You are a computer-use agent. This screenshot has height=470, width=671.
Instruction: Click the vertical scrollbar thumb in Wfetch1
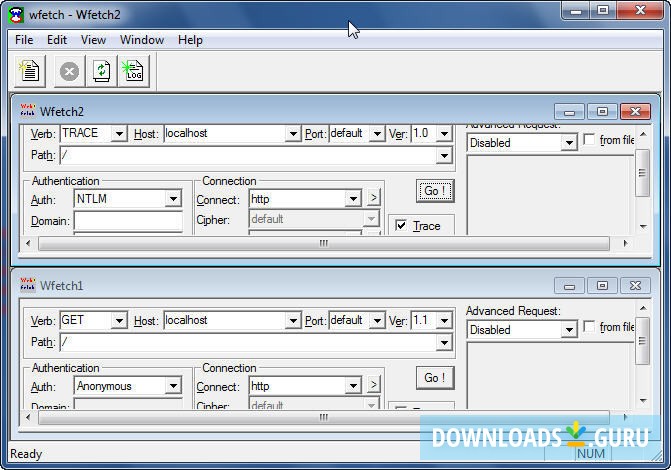[x=642, y=341]
